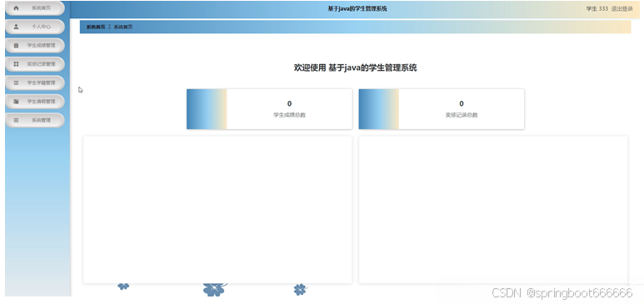This screenshot has height=304, width=644.
Task: Click the 奖惩记录总数 label
Action: point(462,115)
